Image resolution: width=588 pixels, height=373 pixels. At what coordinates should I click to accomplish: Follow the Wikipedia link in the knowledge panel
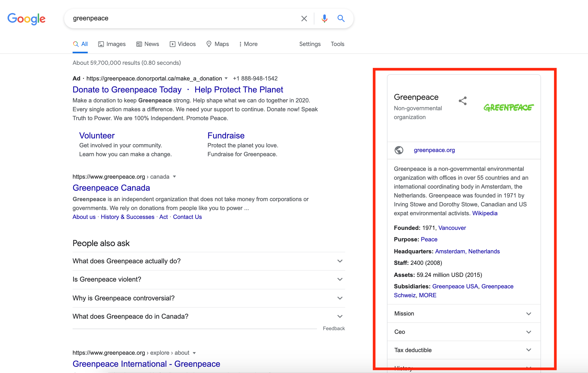tap(484, 213)
